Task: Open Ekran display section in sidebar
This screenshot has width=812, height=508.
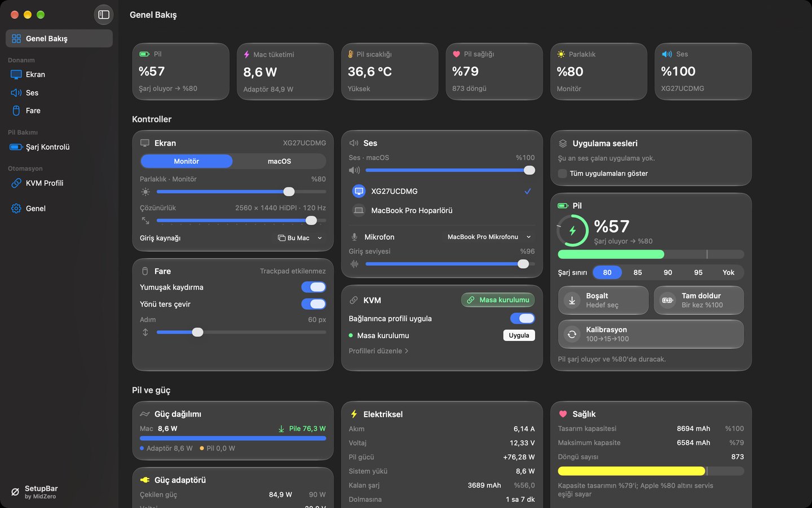Action: (59, 75)
